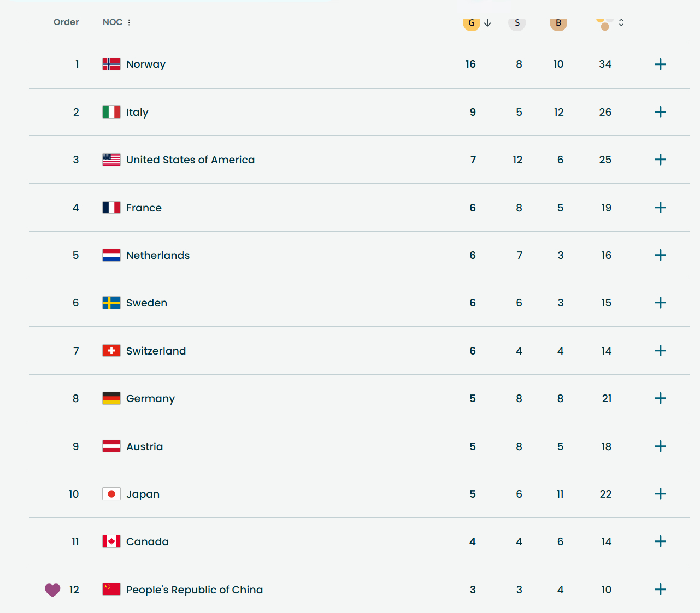Open the Germany country link
Viewport: 700px width, 613px height.
150,398
